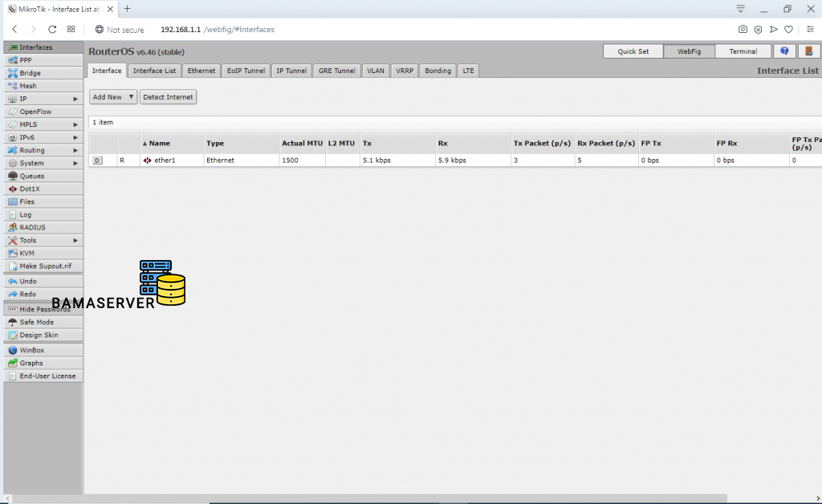Click the PPP menu icon
Viewport: 822px width, 504px height.
pos(13,60)
